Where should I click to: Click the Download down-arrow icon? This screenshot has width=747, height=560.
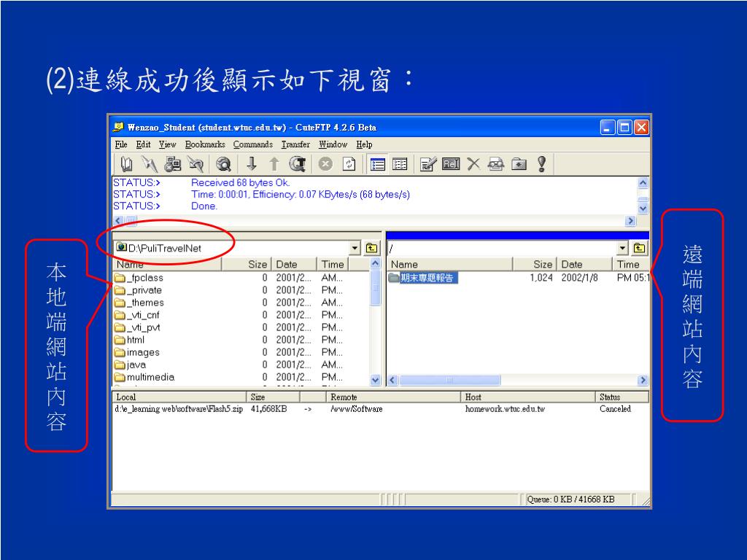(252, 164)
